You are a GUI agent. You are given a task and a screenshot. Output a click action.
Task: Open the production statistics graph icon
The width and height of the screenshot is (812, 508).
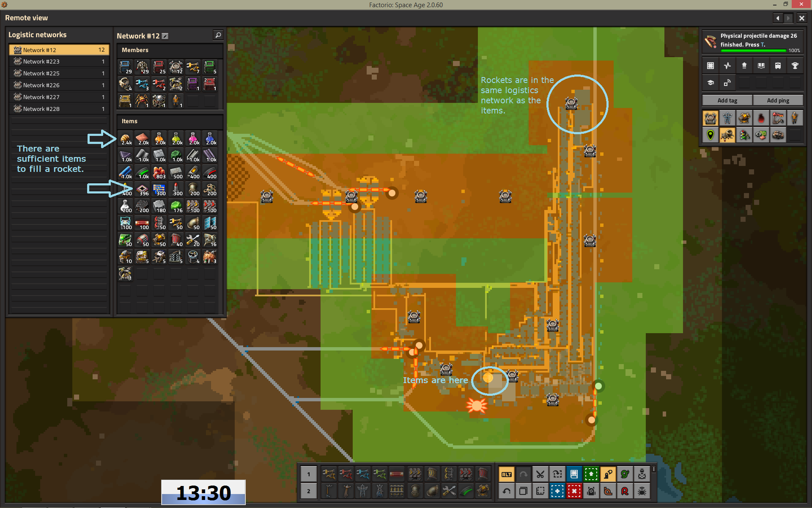(727, 66)
